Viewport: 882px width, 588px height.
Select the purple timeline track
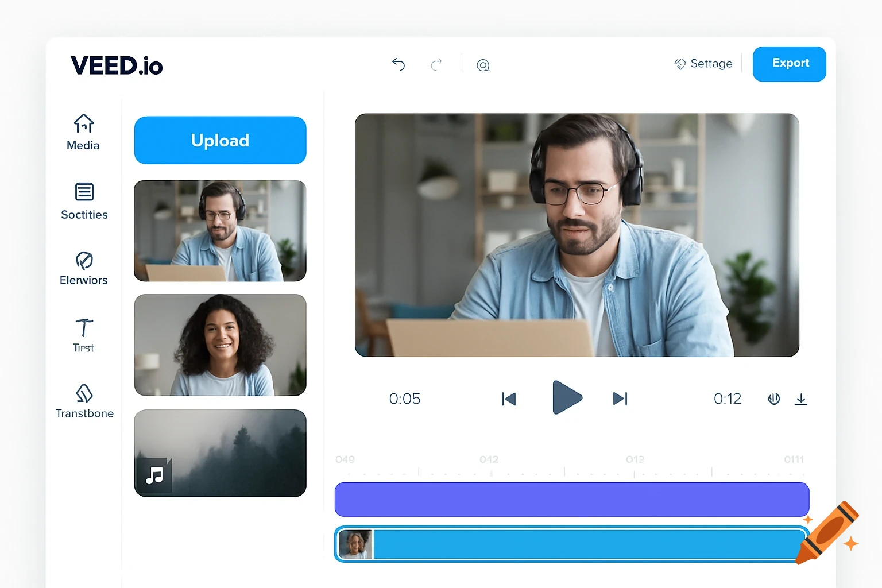572,499
